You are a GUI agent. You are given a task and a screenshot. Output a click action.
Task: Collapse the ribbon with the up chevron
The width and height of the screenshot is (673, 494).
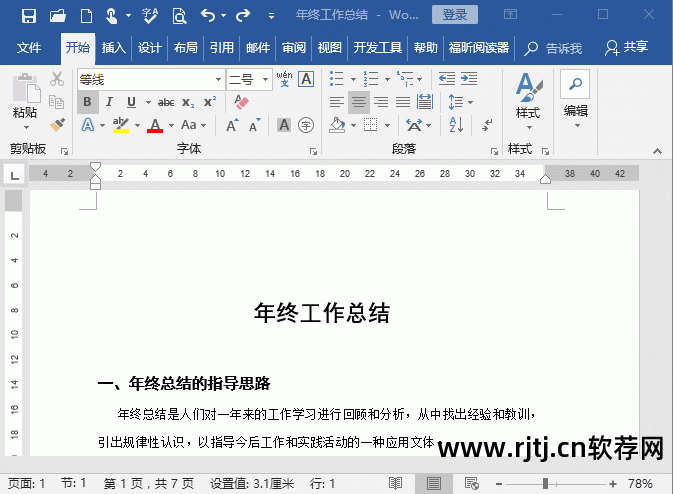pos(657,151)
